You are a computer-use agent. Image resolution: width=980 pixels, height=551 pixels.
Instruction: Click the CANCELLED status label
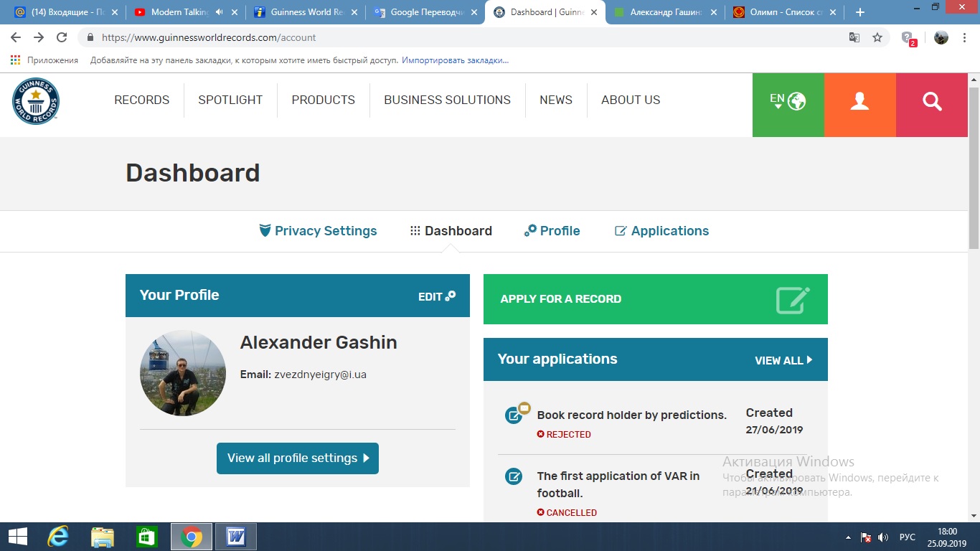tap(567, 512)
